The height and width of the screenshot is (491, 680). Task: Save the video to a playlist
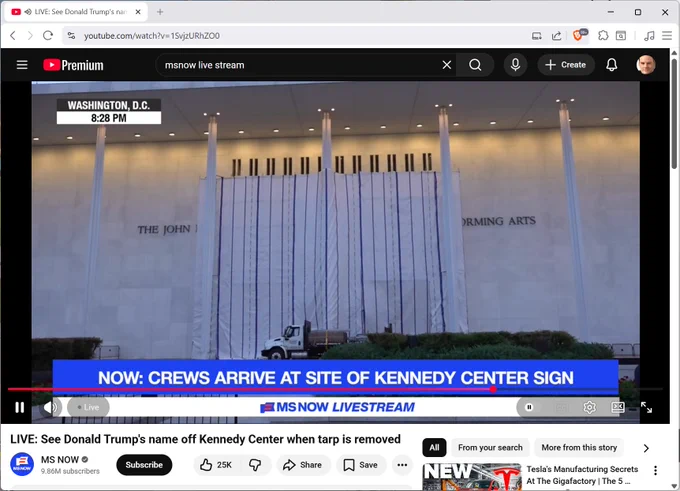click(x=360, y=465)
